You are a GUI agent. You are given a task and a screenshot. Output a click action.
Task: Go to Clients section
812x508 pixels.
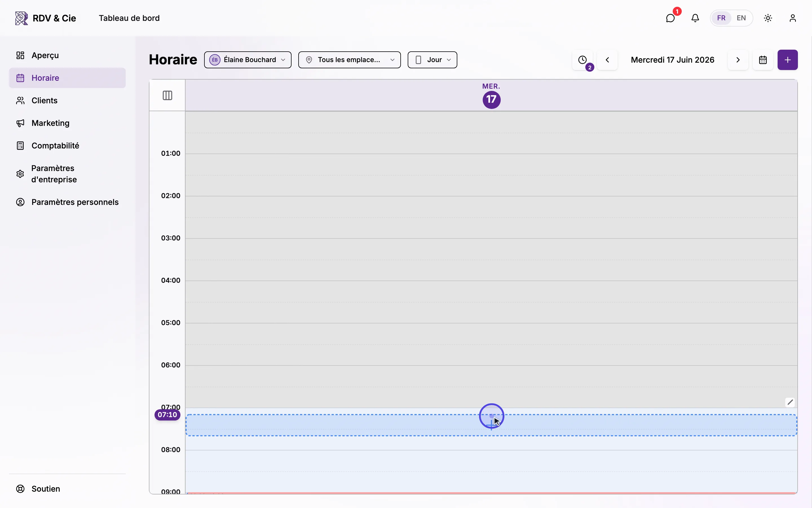point(67,100)
